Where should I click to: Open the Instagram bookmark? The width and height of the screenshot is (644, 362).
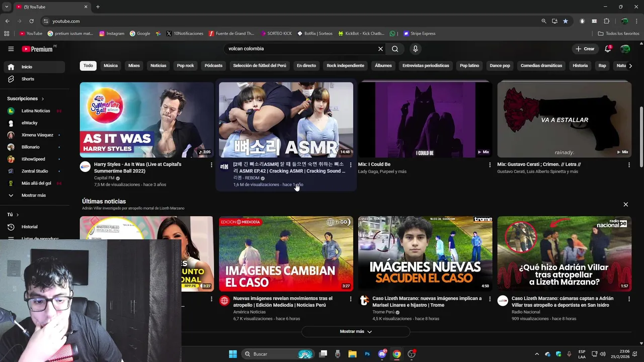pos(112,34)
